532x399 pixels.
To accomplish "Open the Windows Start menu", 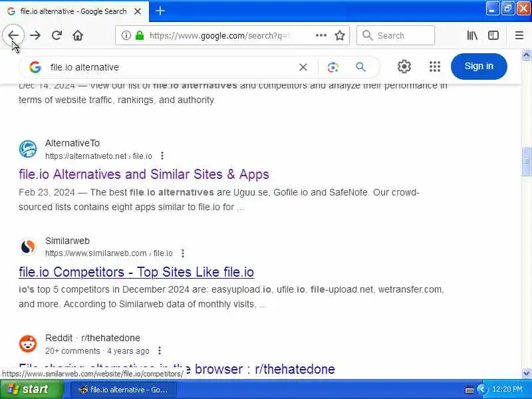I will 31,389.
